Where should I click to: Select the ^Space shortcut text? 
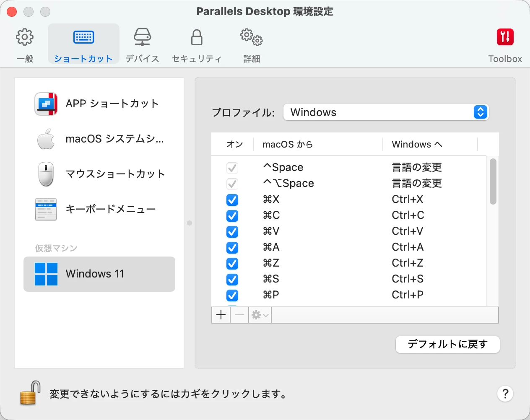pyautogui.click(x=283, y=168)
